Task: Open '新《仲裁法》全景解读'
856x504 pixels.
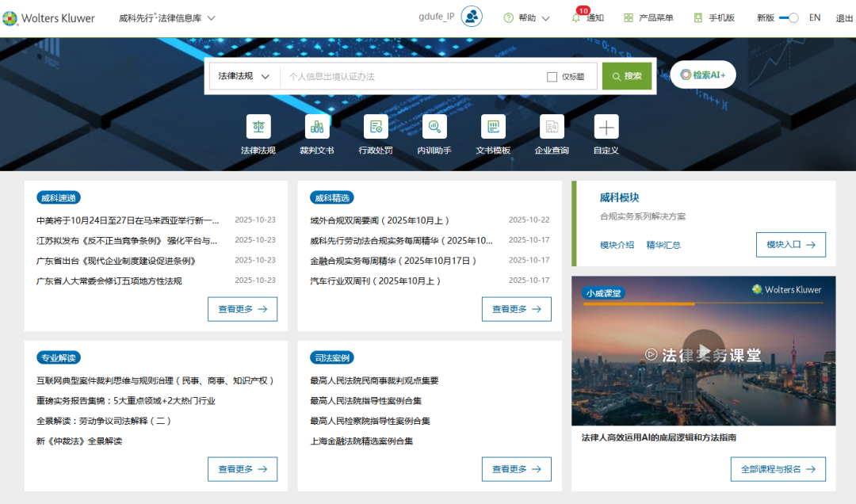Action: (x=79, y=441)
